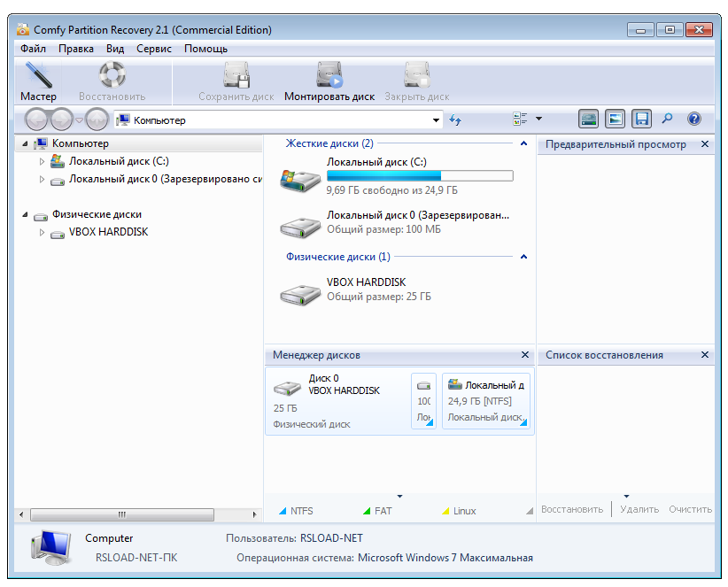
Task: Refresh the view with the blue arrows icon
Action: tap(455, 120)
